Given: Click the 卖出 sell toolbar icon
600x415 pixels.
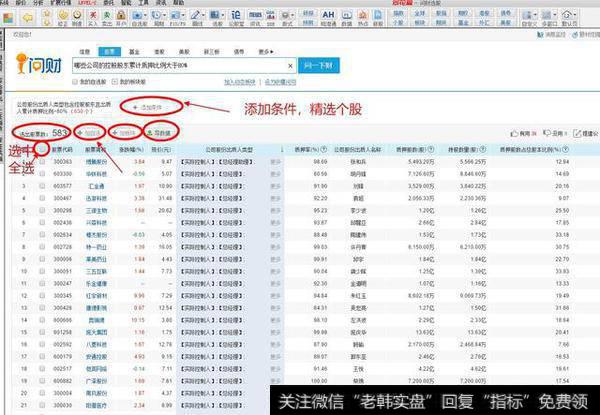Looking at the screenshot, I should [x=107, y=18].
